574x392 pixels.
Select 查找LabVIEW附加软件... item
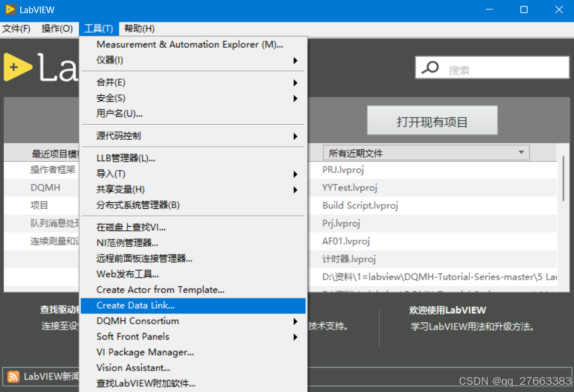pyautogui.click(x=194, y=384)
